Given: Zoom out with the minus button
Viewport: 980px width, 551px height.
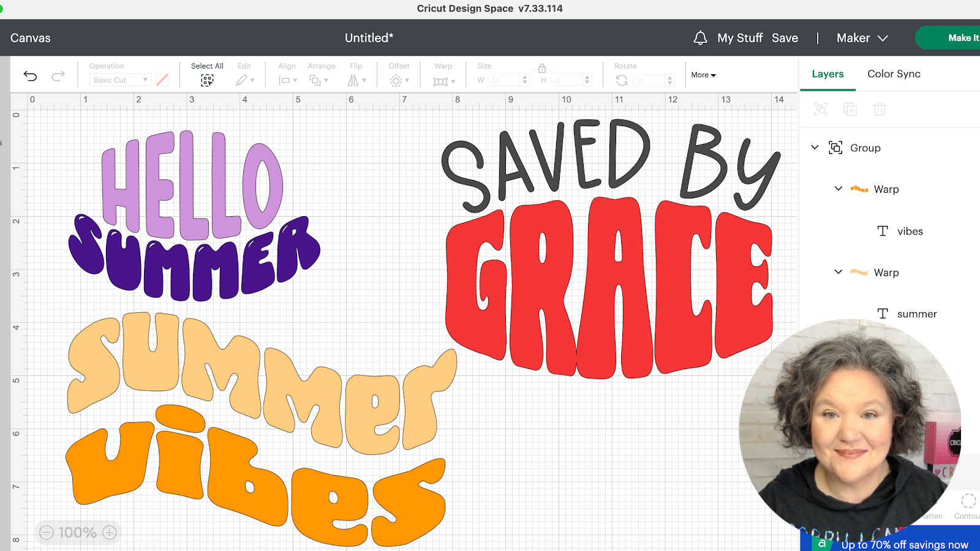Looking at the screenshot, I should point(47,533).
